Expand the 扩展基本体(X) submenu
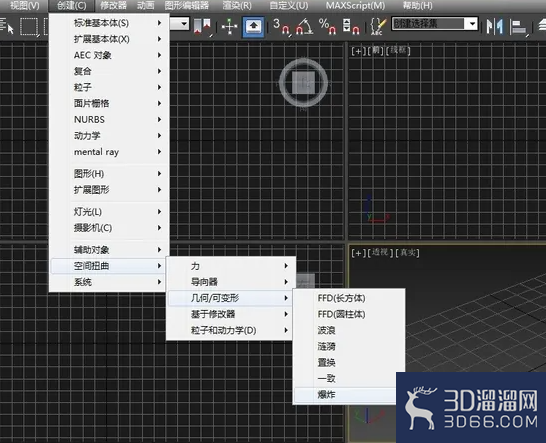The width and height of the screenshot is (546, 443). pos(109,39)
